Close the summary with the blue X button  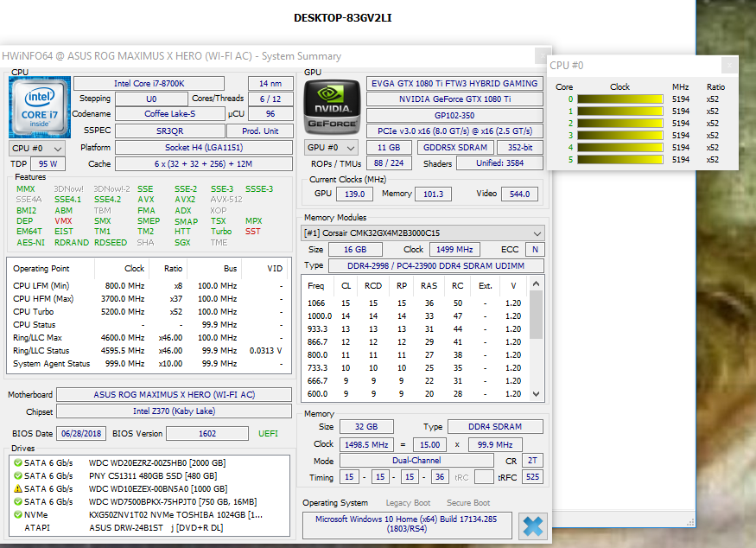[x=533, y=526]
